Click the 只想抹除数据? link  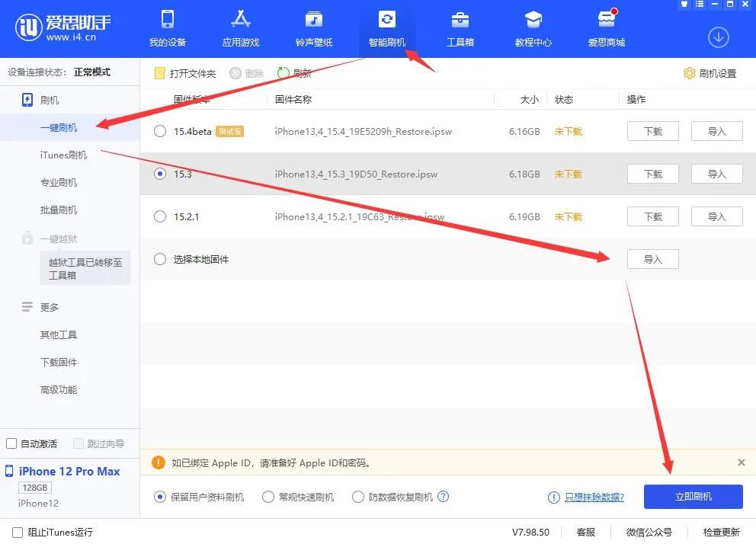pos(593,496)
